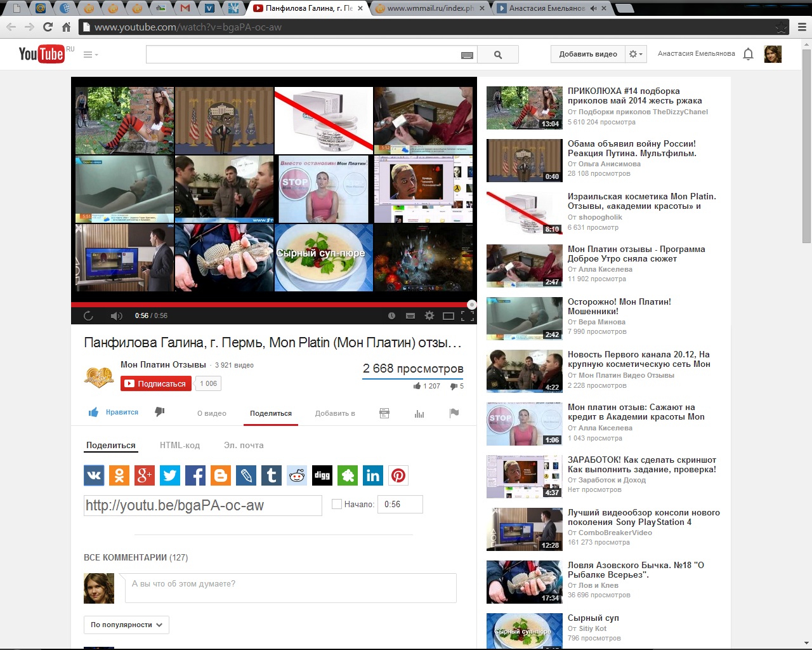Open the notifications bell in the YouTube header
The image size is (812, 650).
749,55
